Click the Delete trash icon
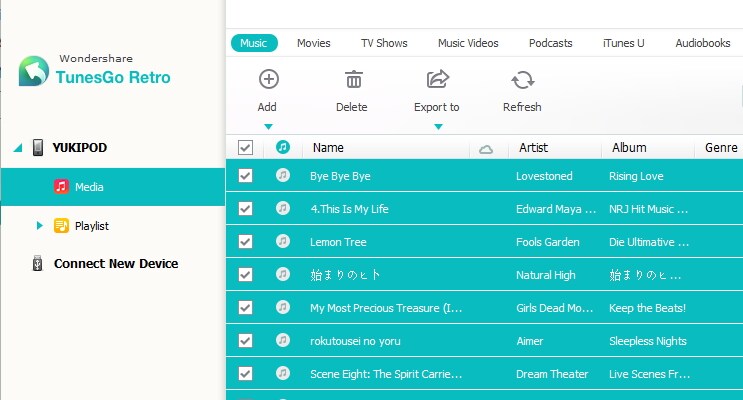 [353, 79]
